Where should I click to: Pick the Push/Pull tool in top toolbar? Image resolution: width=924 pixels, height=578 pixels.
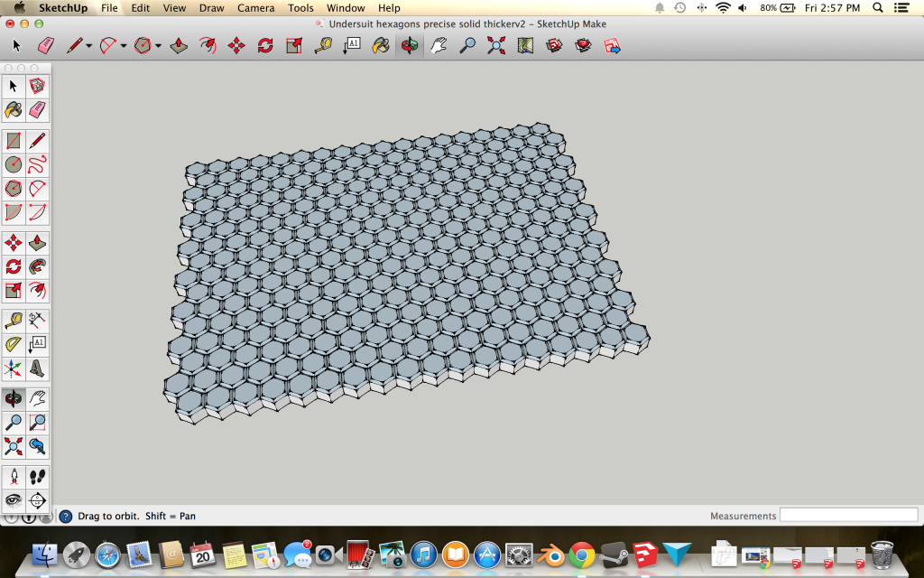click(179, 45)
